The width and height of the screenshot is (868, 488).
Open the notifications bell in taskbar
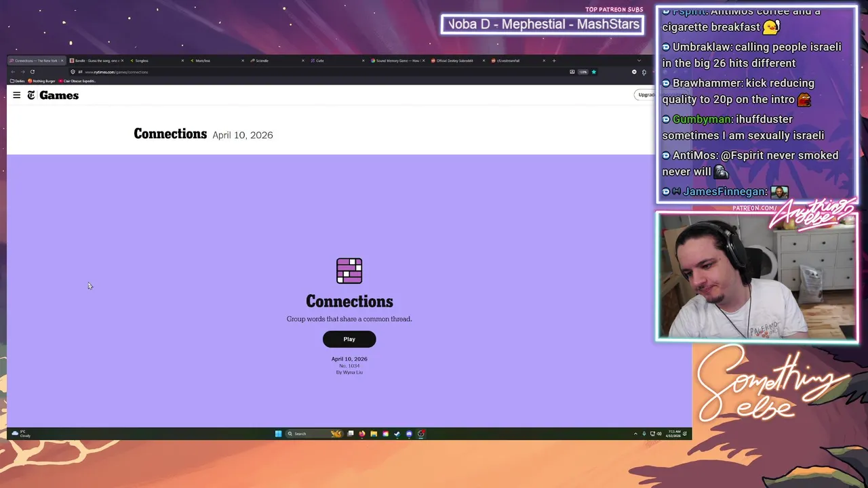click(x=685, y=434)
